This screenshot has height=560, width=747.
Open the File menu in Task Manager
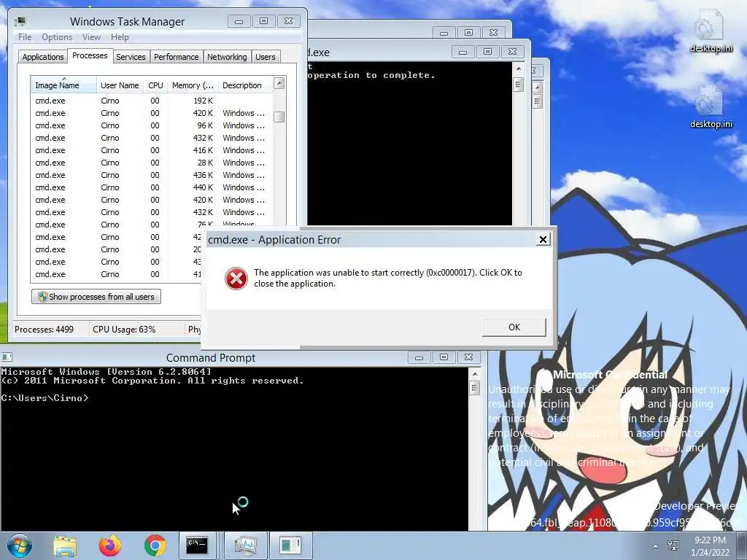[25, 37]
